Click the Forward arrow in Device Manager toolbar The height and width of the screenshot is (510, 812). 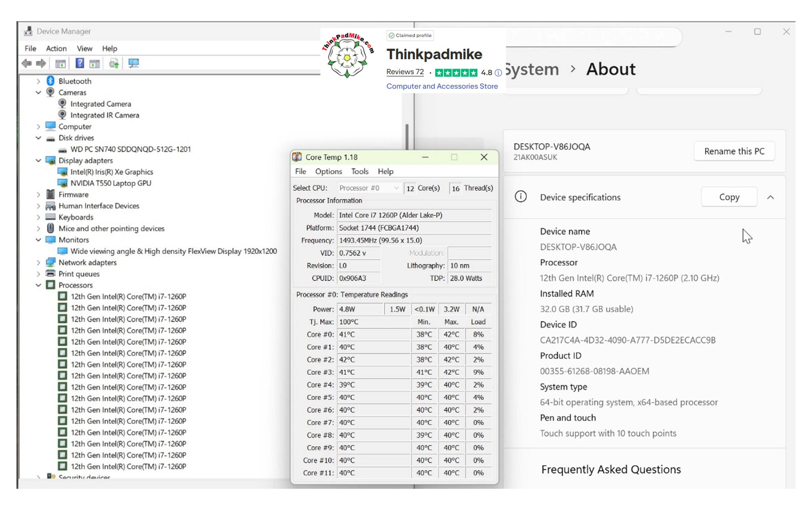(x=41, y=63)
